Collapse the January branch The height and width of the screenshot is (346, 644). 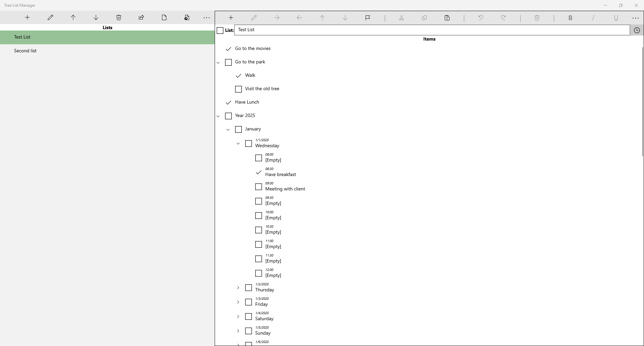click(228, 129)
